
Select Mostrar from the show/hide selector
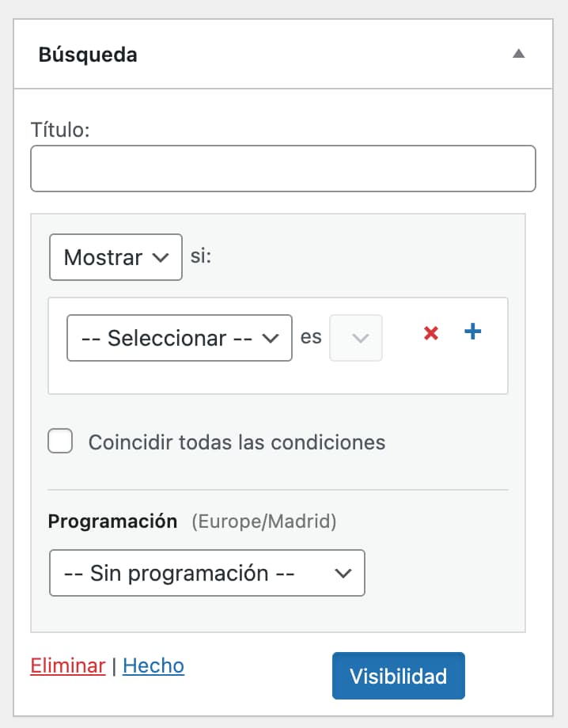point(115,256)
